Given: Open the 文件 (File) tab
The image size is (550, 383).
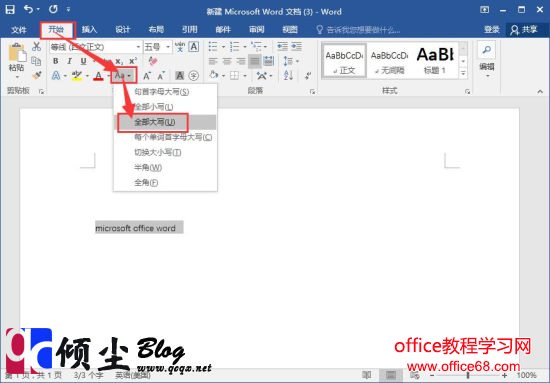Looking at the screenshot, I should coord(19,30).
